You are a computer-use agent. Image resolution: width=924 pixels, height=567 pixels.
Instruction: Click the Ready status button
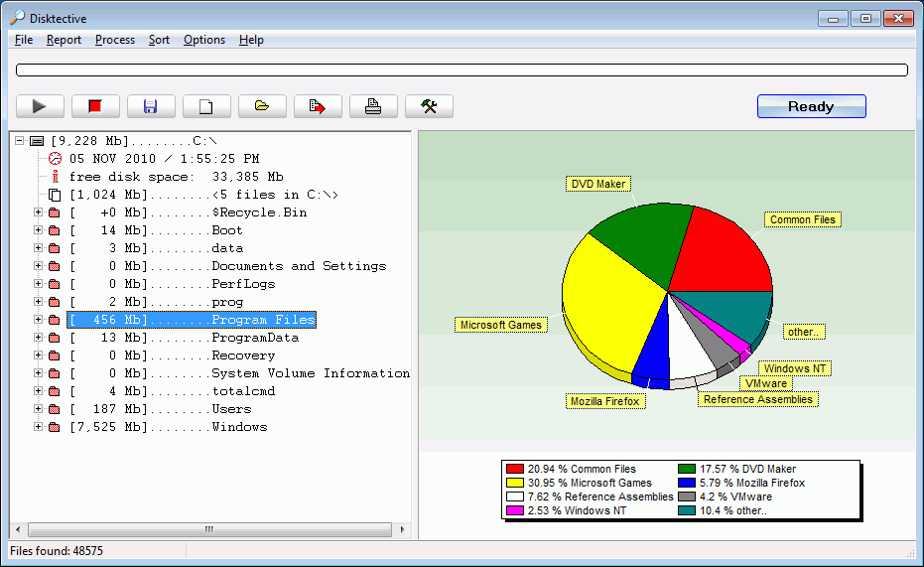coord(812,106)
